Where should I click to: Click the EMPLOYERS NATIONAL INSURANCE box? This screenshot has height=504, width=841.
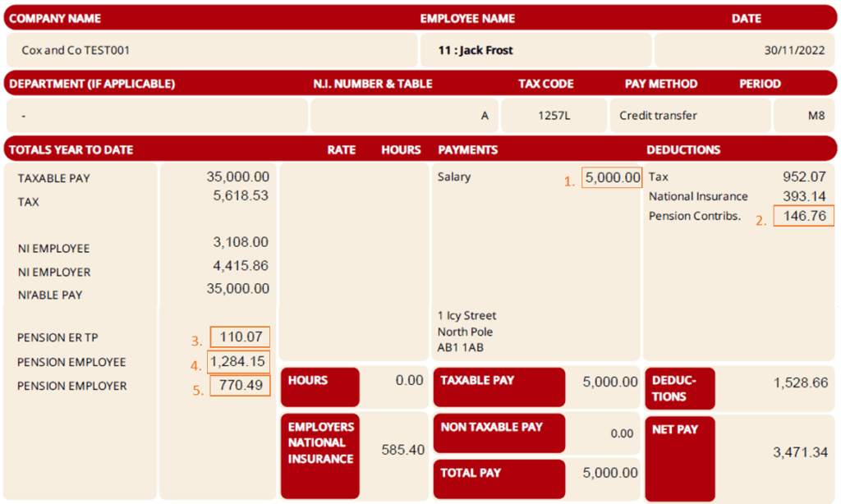[x=319, y=456]
